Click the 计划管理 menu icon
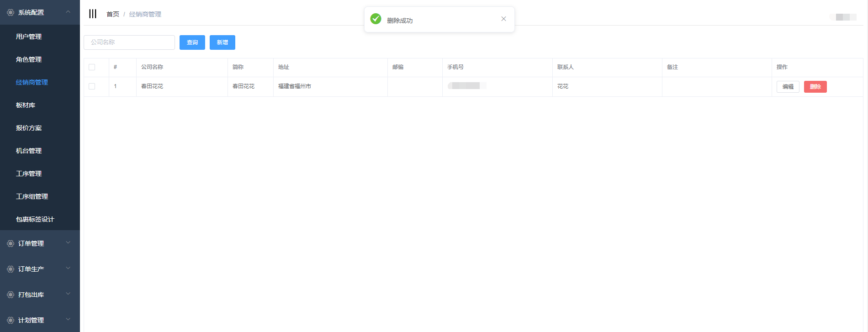The width and height of the screenshot is (868, 332). 11,320
